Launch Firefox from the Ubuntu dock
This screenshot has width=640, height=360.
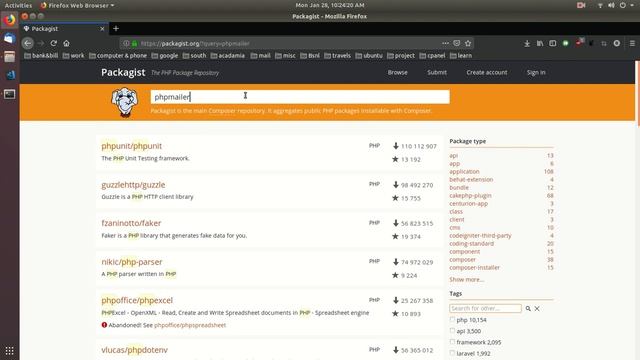point(9,20)
